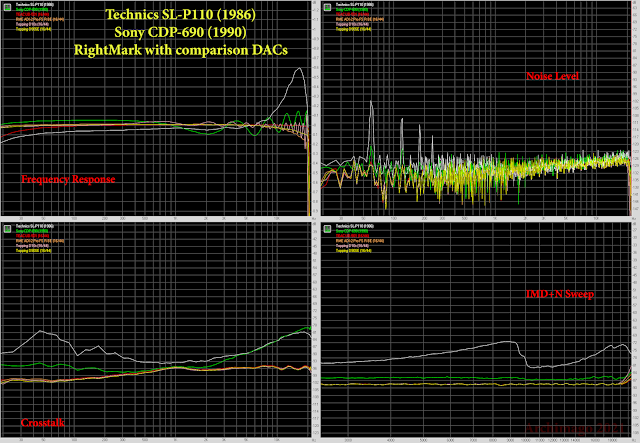Select orange RME ADI-2 legend in Noise Level graph
640x443 pixels.
(360, 19)
